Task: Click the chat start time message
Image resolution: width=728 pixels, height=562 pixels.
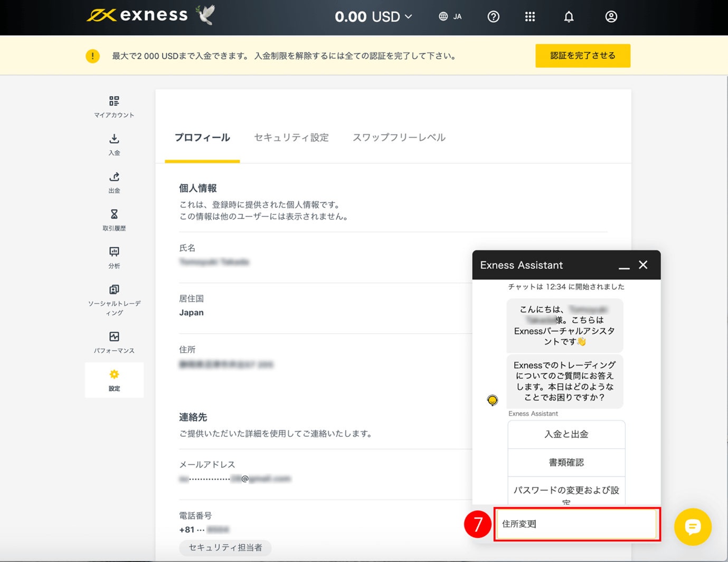Action: click(566, 287)
